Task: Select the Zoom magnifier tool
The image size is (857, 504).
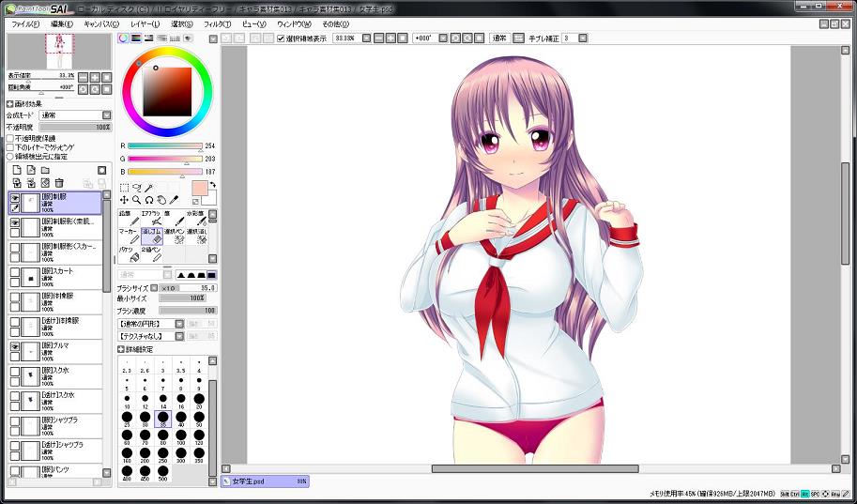Action: coord(136,200)
